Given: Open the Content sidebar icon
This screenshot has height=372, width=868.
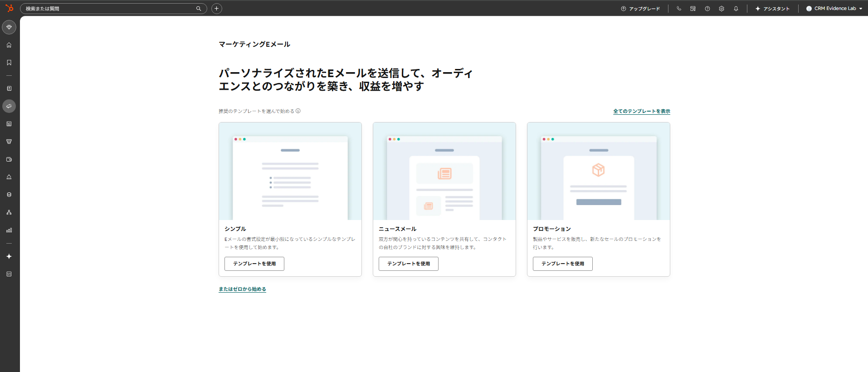Looking at the screenshot, I should (x=9, y=124).
